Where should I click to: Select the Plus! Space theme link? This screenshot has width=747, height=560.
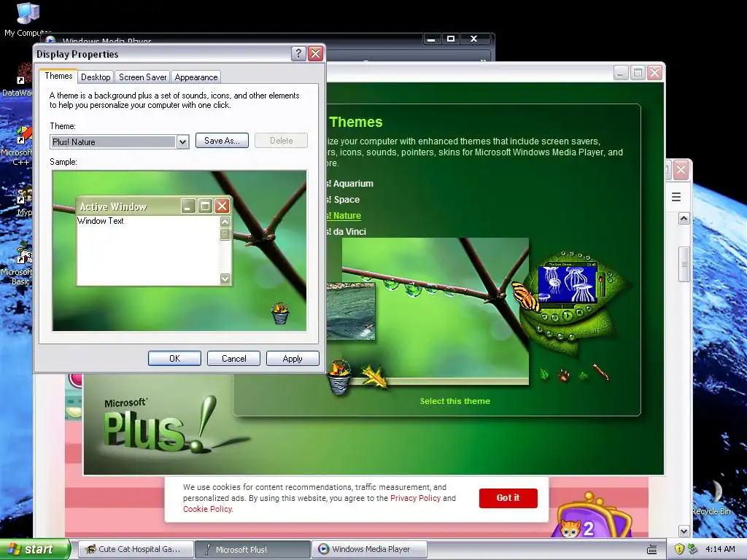point(343,200)
